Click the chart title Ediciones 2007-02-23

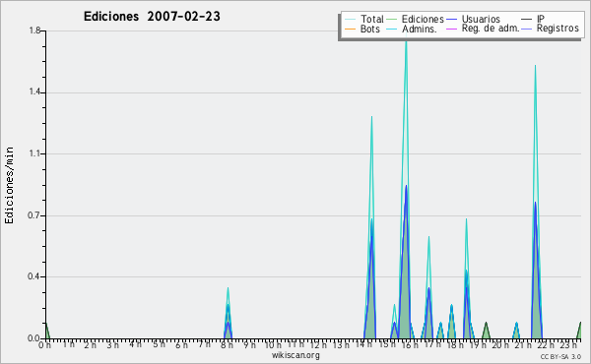152,17
